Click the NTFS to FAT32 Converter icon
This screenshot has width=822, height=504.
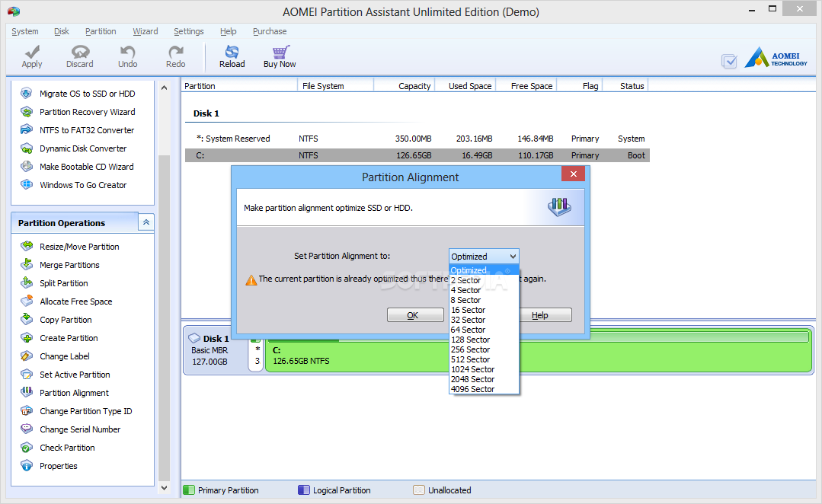tap(26, 129)
